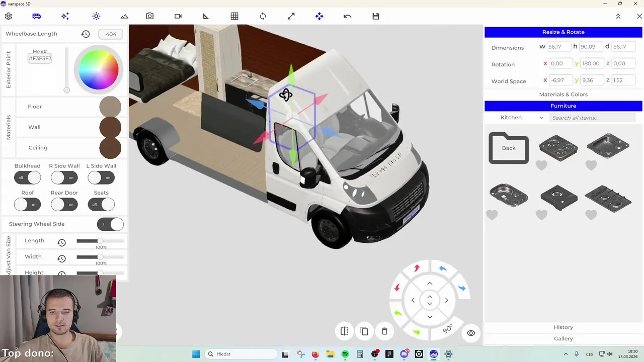Click the right-side blue rotation arrow
The height and width of the screenshot is (362, 644).
462,288
